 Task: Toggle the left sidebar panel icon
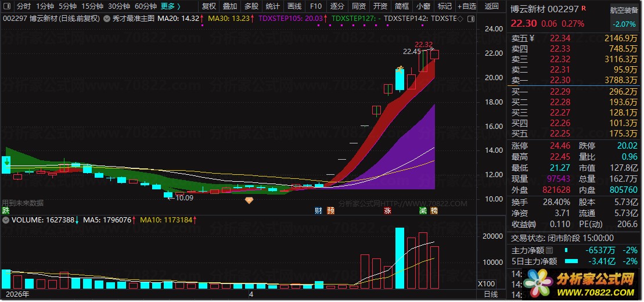click(x=8, y=6)
